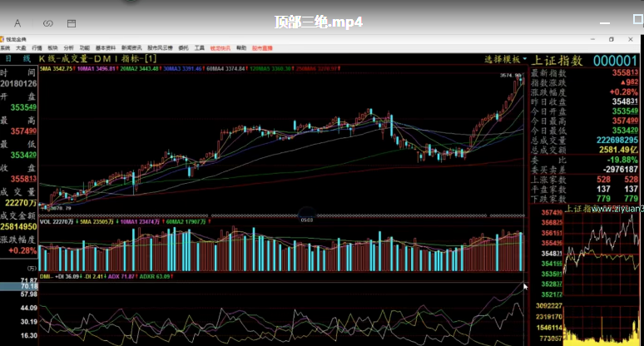Select the 5MA 3542.75 indicator label
Viewport: 644px width, 346px height.
(57, 68)
